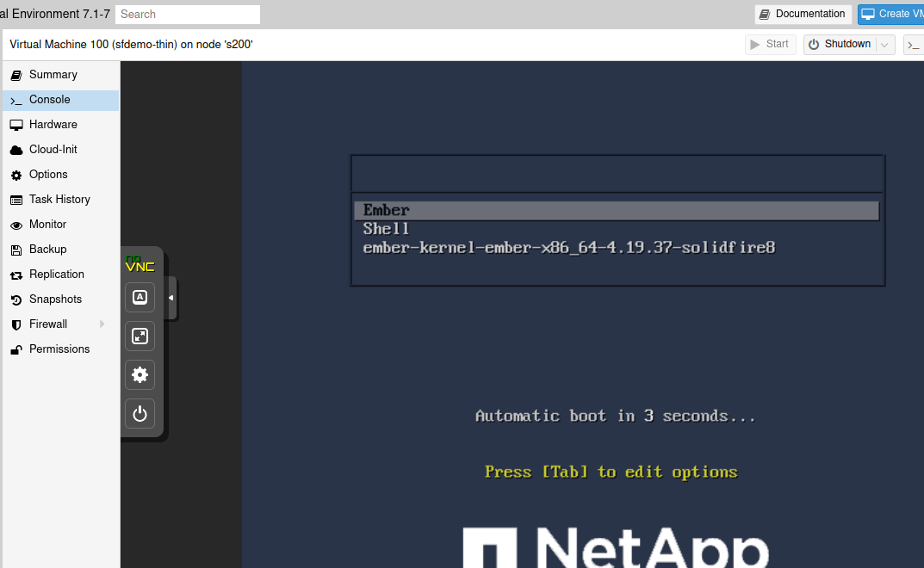Click Create VM button

coord(891,14)
